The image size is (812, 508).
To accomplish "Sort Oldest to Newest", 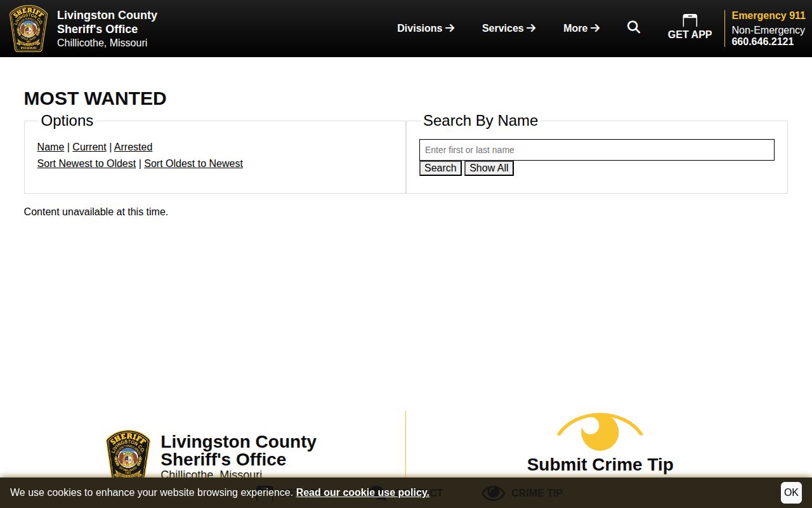I will click(193, 163).
